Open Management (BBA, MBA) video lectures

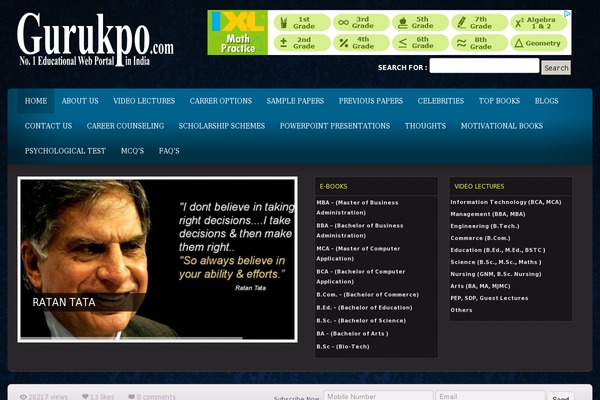[488, 214]
